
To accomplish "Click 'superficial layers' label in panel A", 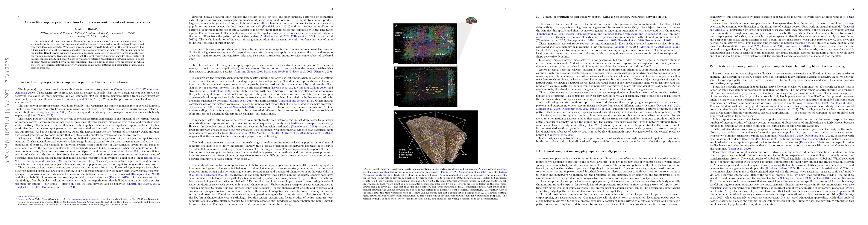I will point(399,34).
